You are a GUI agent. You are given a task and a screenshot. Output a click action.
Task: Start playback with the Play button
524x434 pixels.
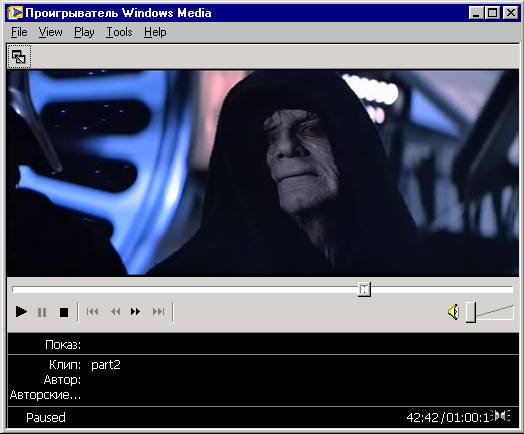pyautogui.click(x=21, y=312)
